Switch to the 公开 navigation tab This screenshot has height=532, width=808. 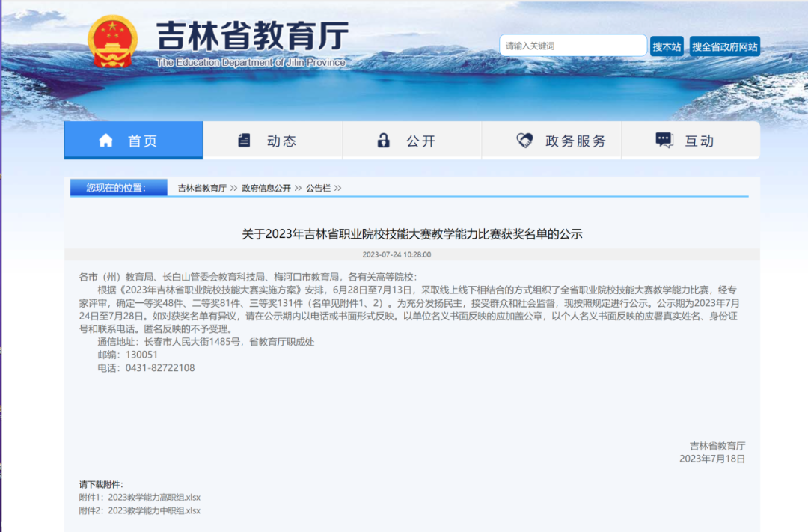412,141
